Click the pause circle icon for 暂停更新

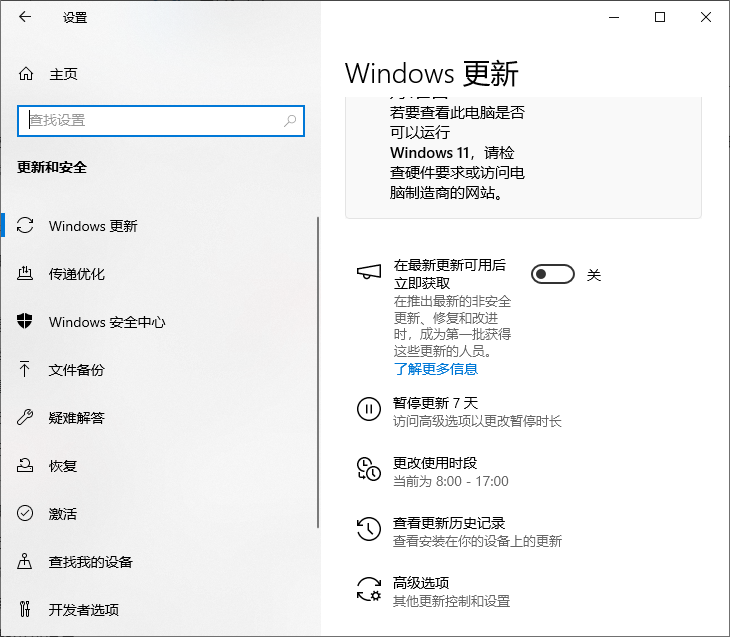click(x=369, y=409)
